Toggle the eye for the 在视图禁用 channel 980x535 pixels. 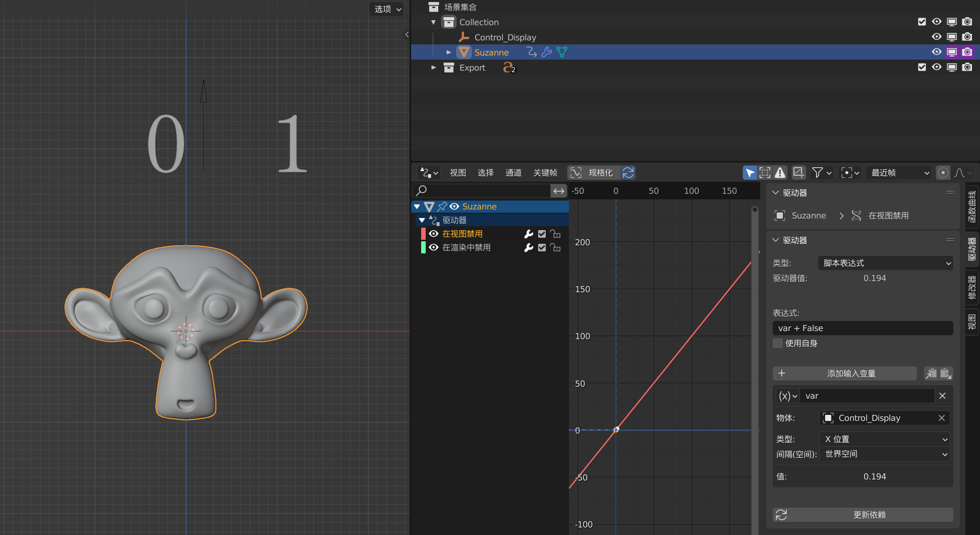[434, 234]
